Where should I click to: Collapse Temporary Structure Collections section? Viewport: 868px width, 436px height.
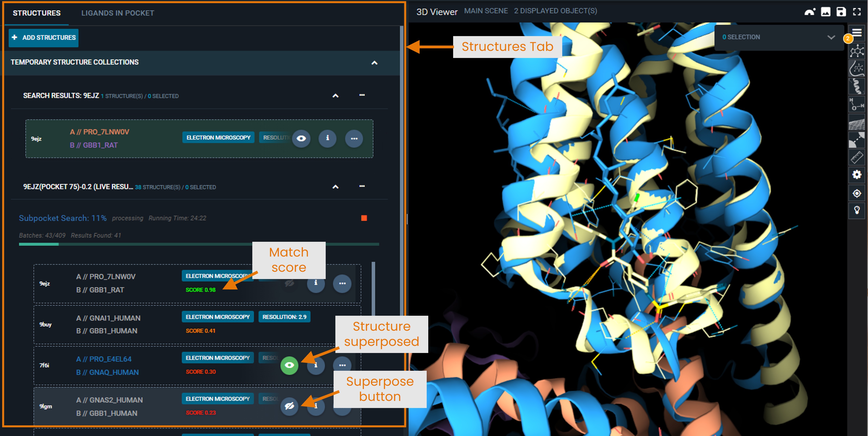pyautogui.click(x=374, y=63)
